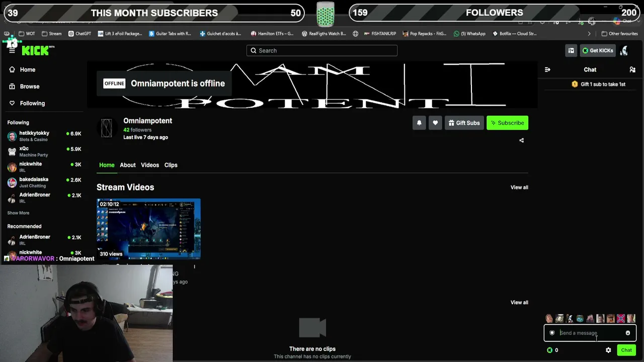Image resolution: width=644 pixels, height=362 pixels.
Task: Switch to the Clips tab
Action: pos(171,165)
